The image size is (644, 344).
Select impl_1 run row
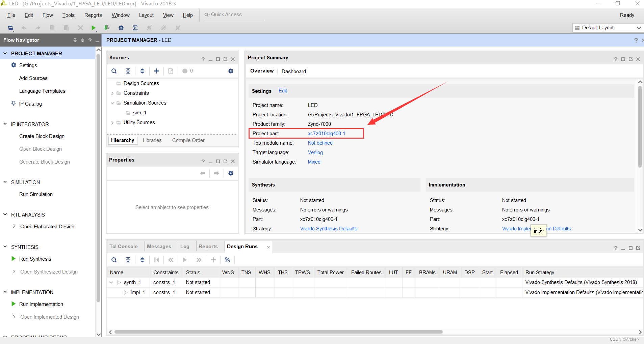(375, 292)
